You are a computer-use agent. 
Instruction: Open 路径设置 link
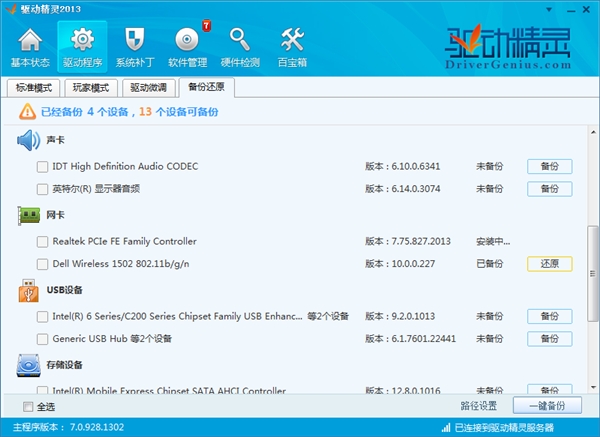click(478, 406)
